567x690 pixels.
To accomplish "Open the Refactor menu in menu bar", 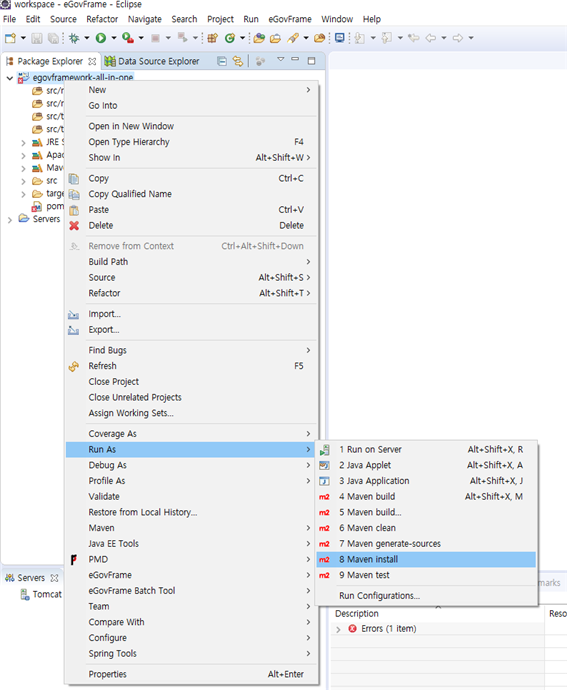I will (102, 19).
